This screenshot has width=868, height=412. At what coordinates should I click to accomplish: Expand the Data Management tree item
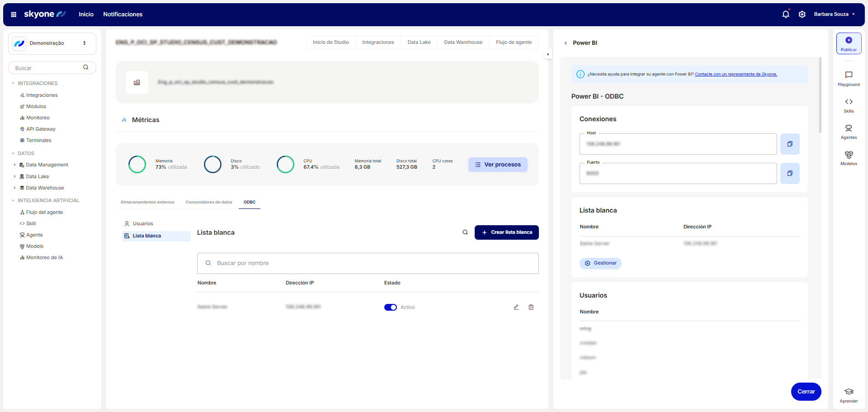(x=14, y=165)
